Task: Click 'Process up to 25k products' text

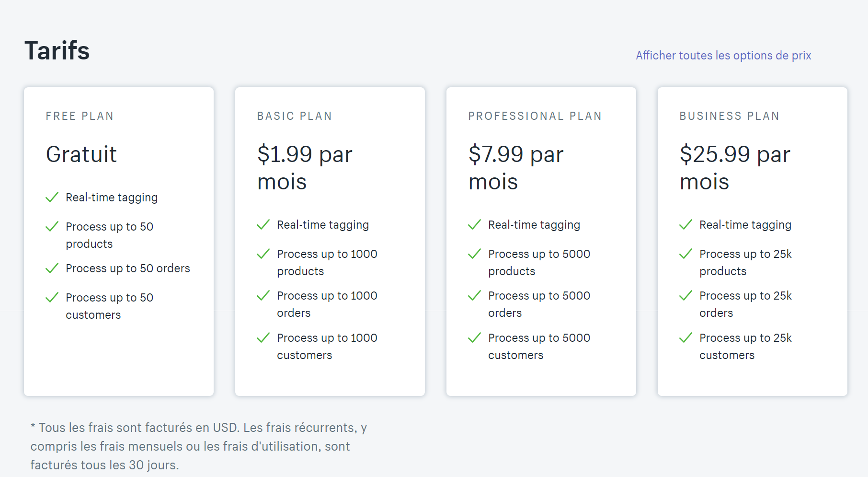Action: coord(746,263)
